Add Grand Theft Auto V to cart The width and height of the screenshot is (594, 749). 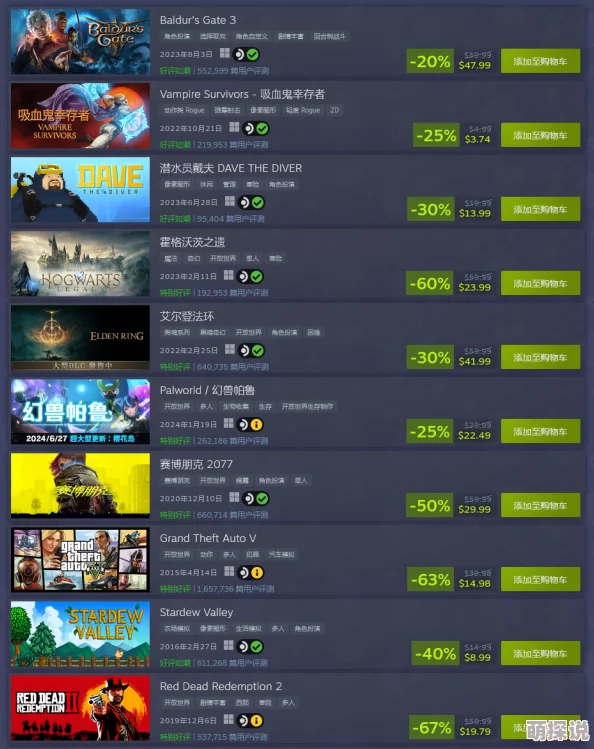541,579
